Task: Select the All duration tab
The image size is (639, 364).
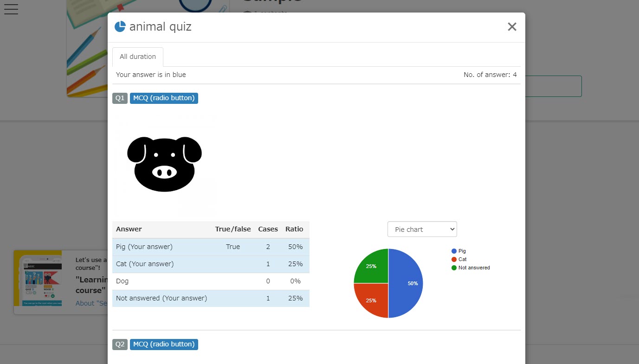Action: click(138, 57)
